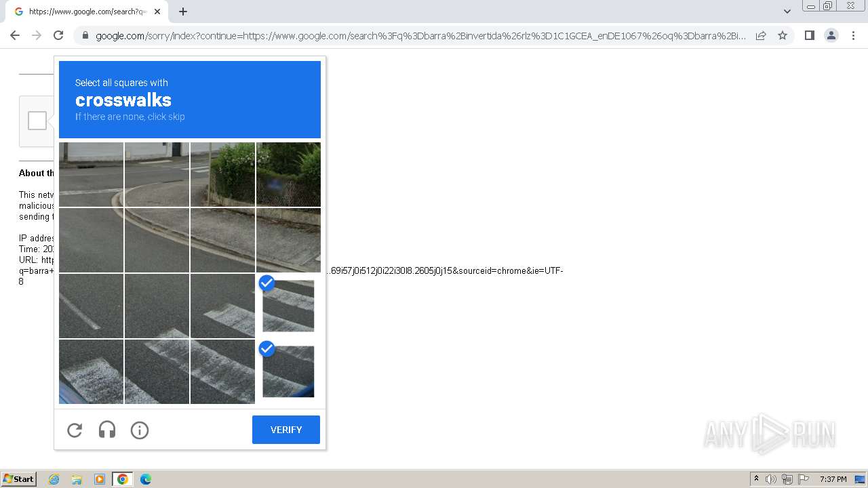
Task: Select bottom-row second-column crosswalk tile
Action: pyautogui.click(x=157, y=371)
